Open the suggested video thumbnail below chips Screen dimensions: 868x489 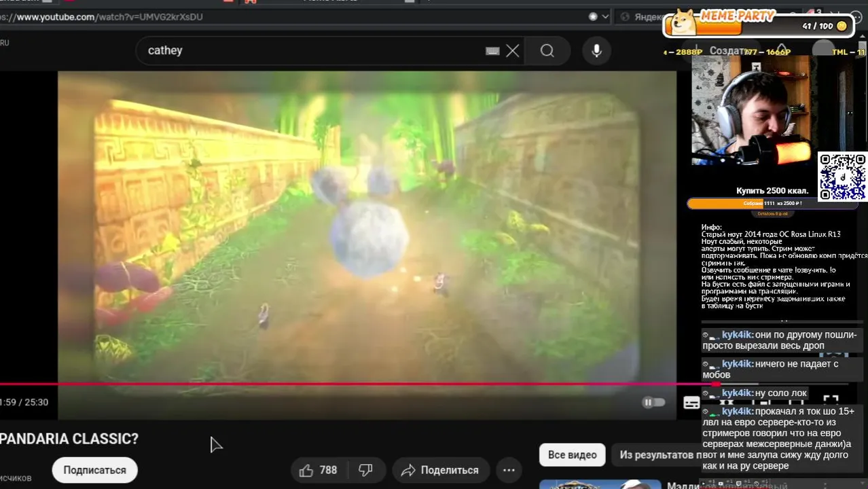(x=600, y=484)
